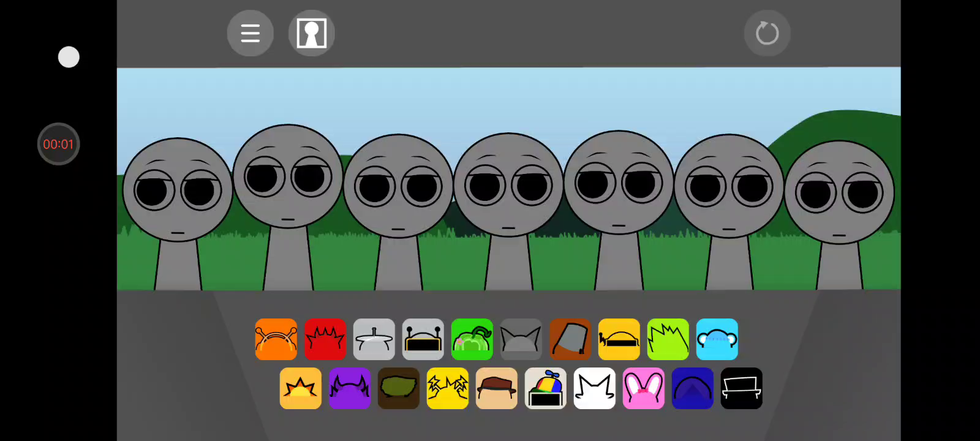Select the gray cat ears icon
The height and width of the screenshot is (441, 980).
coord(521,339)
